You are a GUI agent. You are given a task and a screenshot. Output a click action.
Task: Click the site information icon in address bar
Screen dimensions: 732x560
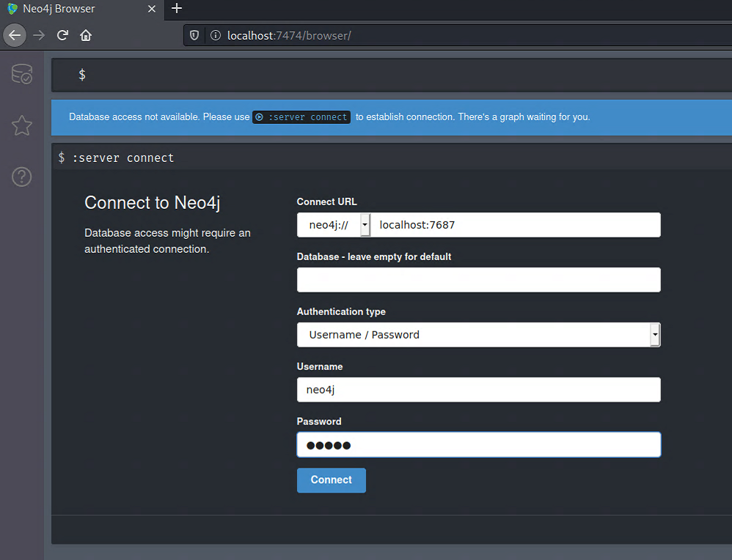pos(215,35)
